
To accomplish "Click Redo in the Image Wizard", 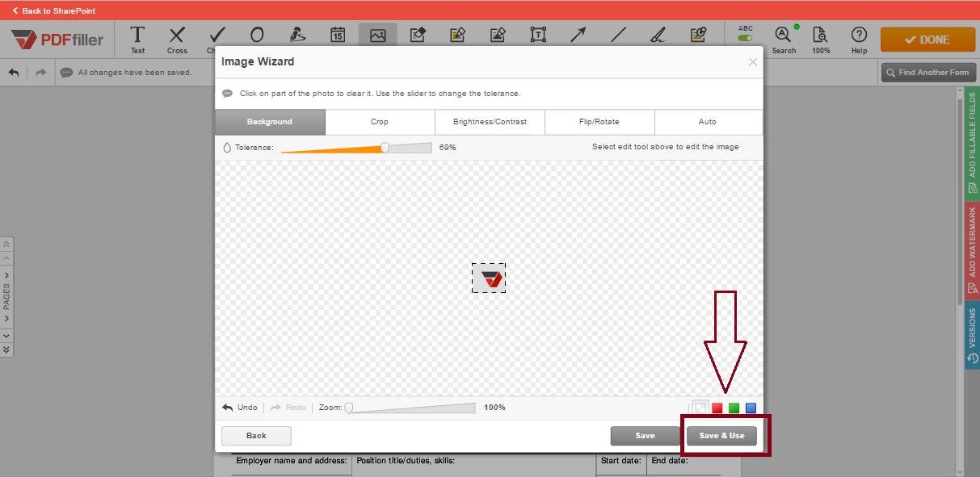I will [x=288, y=408].
